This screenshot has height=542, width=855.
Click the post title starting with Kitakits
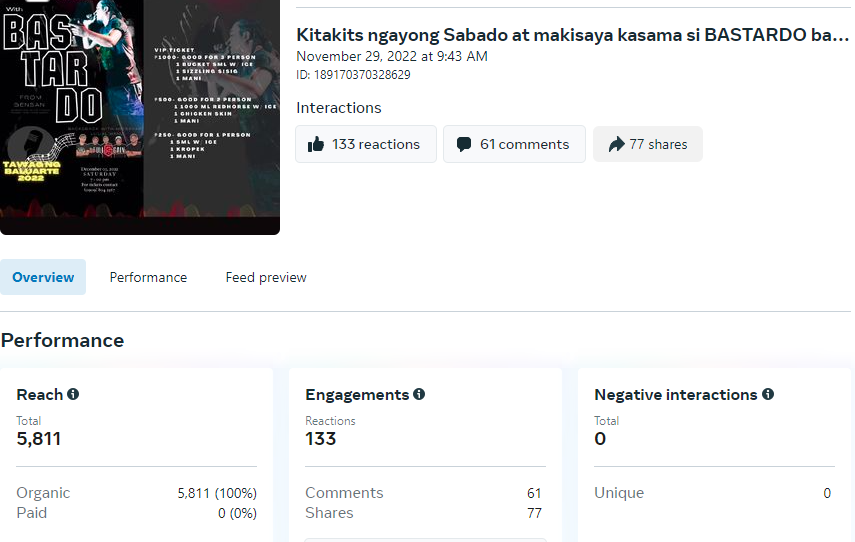pos(572,35)
